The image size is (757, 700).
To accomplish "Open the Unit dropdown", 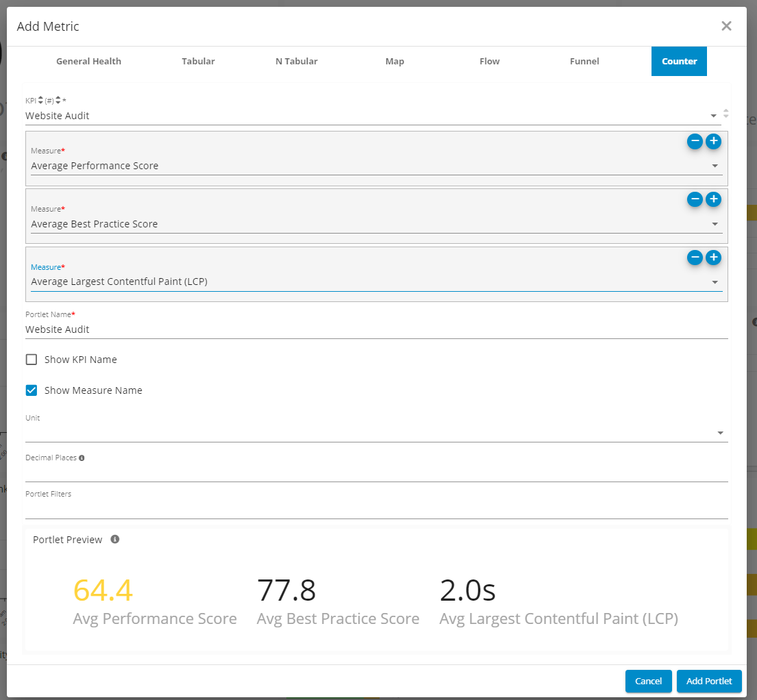I will [x=720, y=433].
